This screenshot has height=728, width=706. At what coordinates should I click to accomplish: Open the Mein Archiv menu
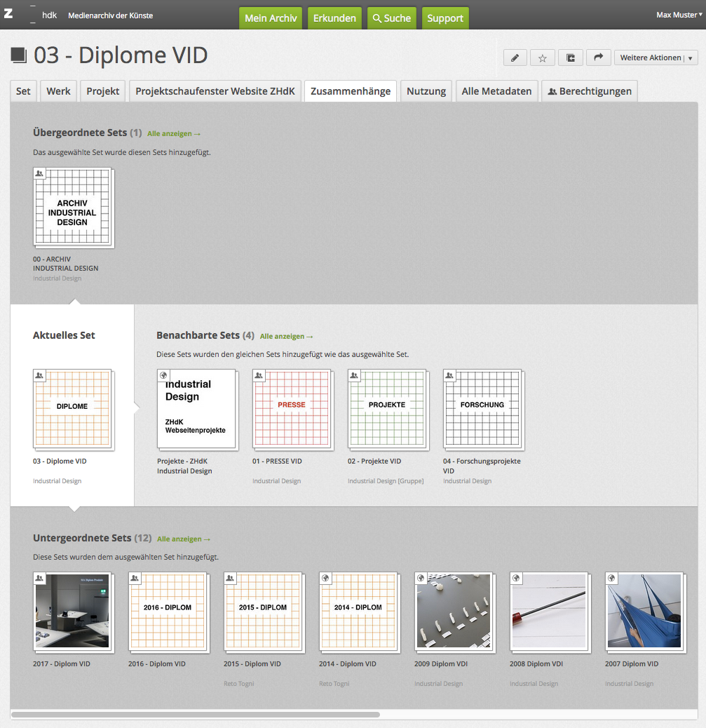271,18
